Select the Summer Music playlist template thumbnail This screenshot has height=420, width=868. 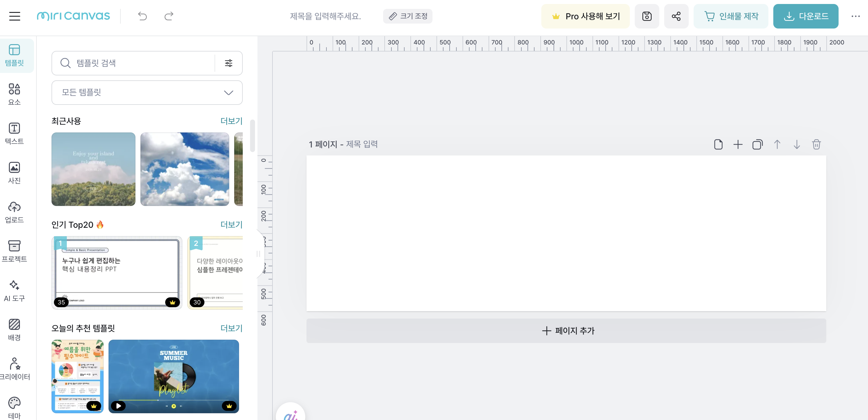pyautogui.click(x=173, y=376)
